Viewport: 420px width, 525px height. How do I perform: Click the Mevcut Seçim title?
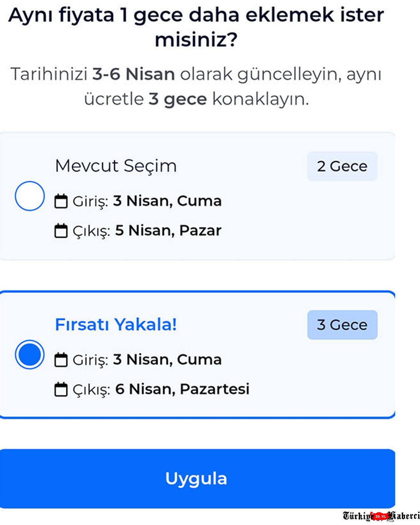tap(116, 166)
